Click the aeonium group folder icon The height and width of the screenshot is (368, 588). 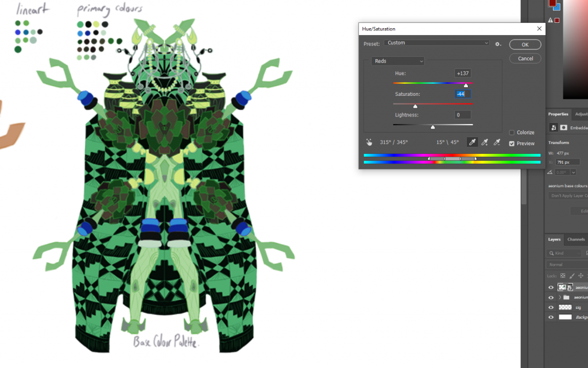coord(567,297)
